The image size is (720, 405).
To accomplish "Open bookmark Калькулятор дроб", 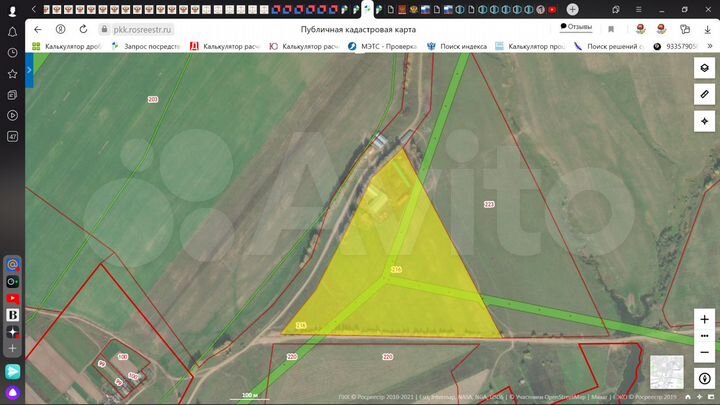I will click(x=66, y=46).
